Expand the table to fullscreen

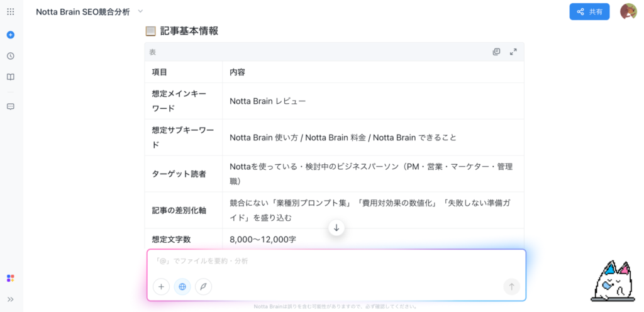[x=513, y=52]
